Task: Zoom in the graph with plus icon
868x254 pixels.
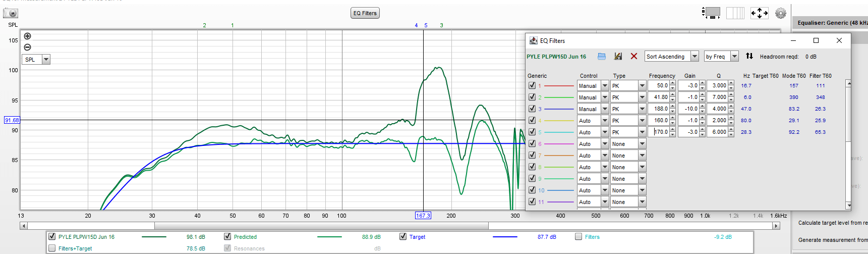Action: click(28, 36)
